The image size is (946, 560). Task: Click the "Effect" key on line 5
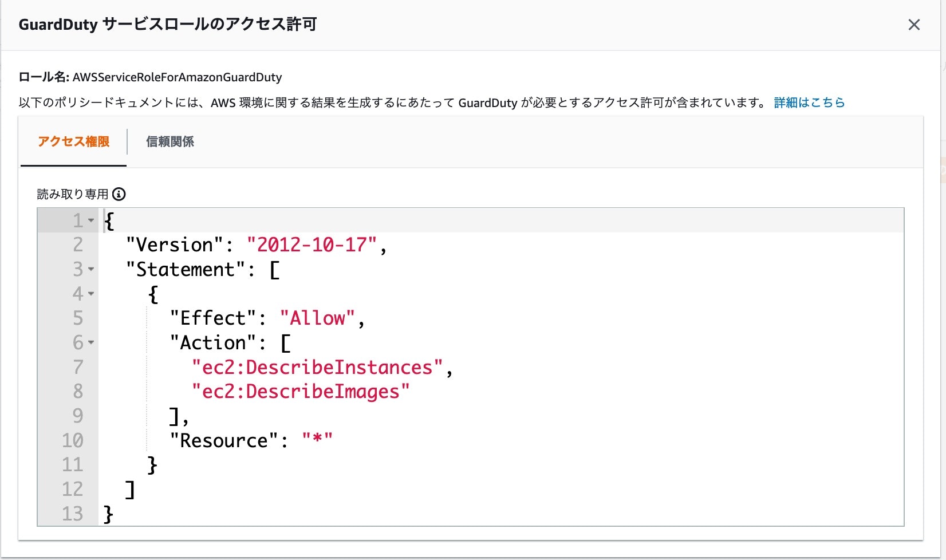coord(213,318)
